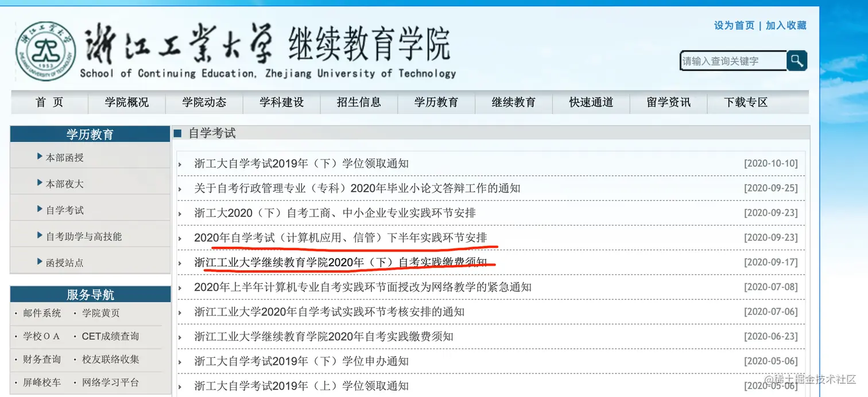
Task: Click the date text [2020-07-08]
Action: [x=771, y=287]
